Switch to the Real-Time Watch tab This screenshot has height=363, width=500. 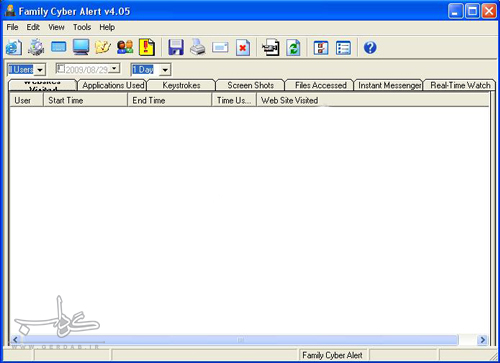coord(460,85)
